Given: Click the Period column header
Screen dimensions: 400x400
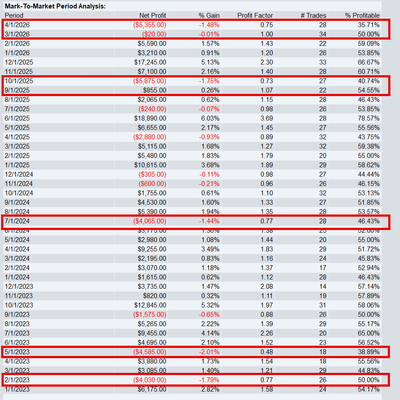Looking at the screenshot, I should click(x=14, y=15).
